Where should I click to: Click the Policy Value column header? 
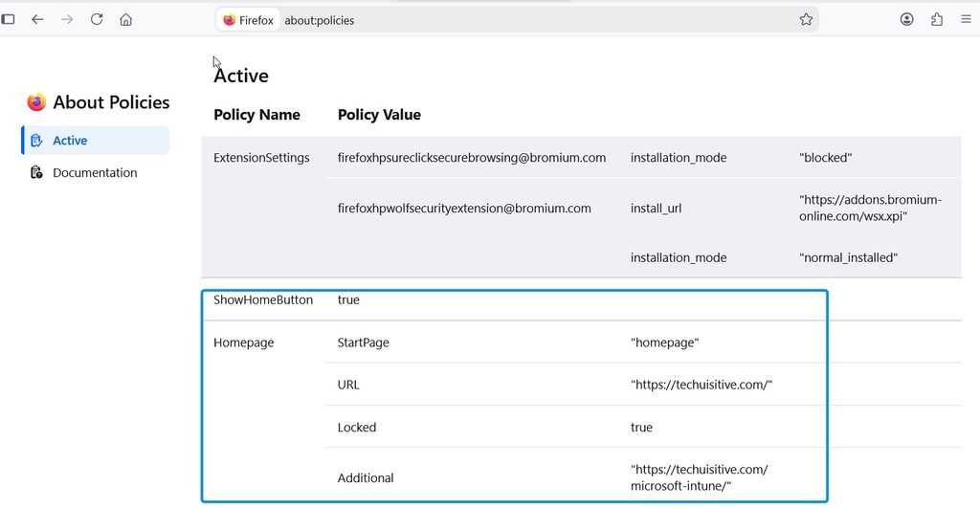379,115
